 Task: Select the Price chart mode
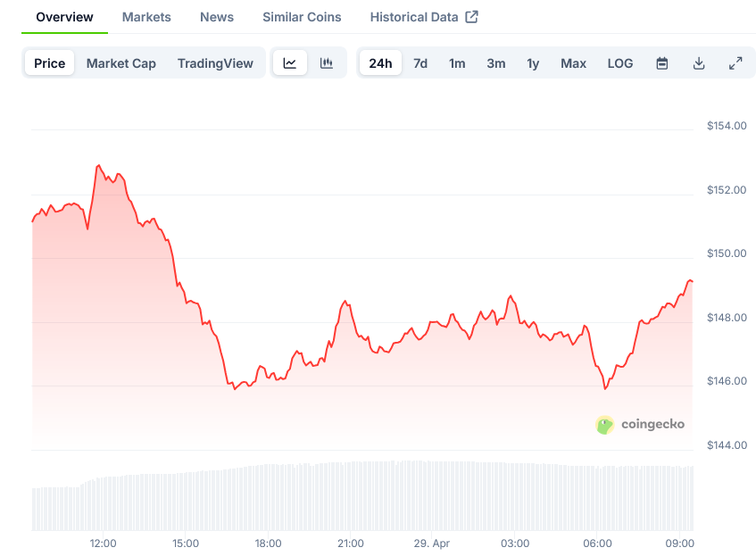[50, 63]
